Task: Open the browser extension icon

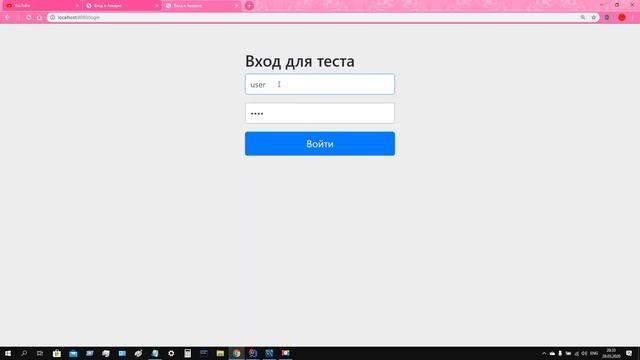Action: point(607,18)
